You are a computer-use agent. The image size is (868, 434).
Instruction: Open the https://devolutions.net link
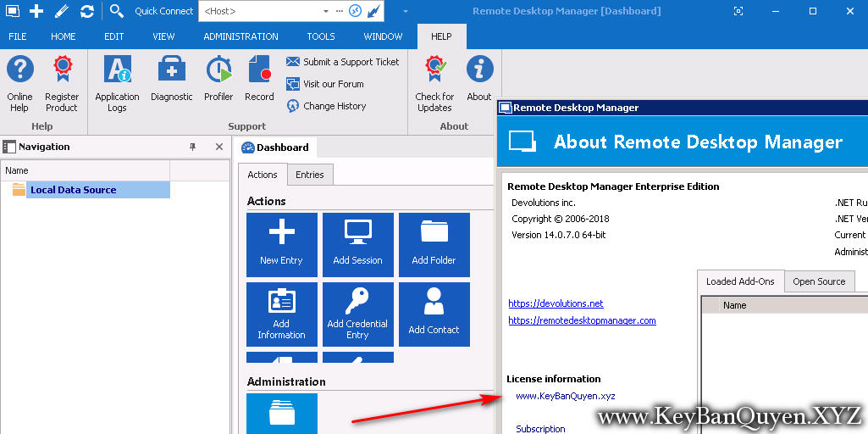point(556,303)
